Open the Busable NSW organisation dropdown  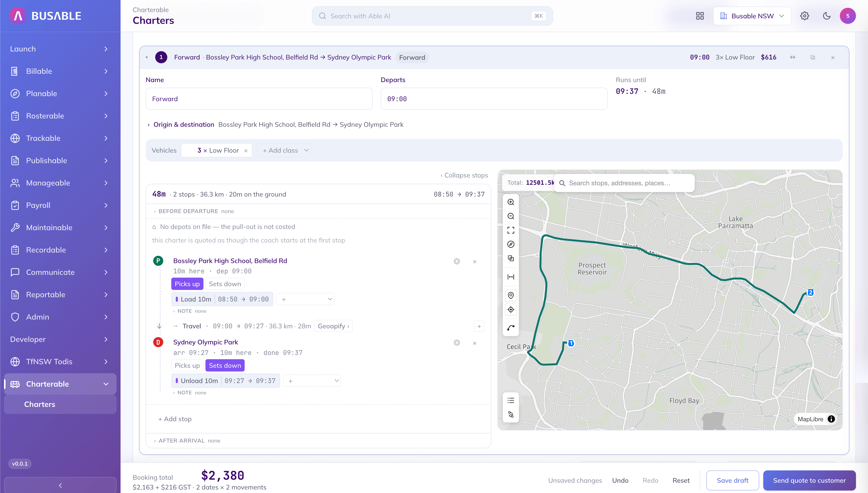752,16
